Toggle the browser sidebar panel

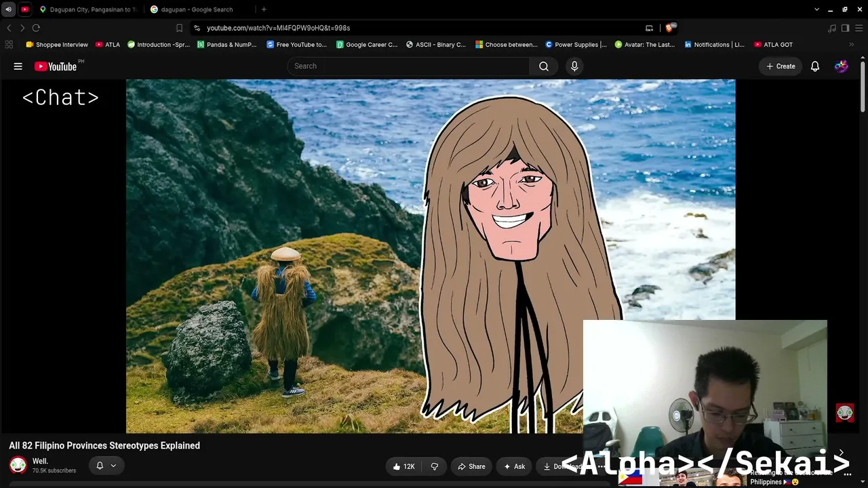pyautogui.click(x=845, y=28)
